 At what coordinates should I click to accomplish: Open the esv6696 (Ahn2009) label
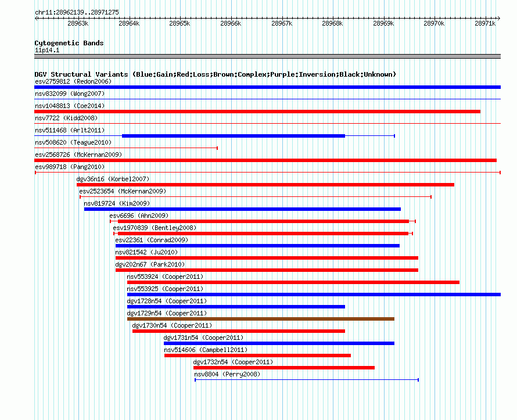pyautogui.click(x=139, y=216)
